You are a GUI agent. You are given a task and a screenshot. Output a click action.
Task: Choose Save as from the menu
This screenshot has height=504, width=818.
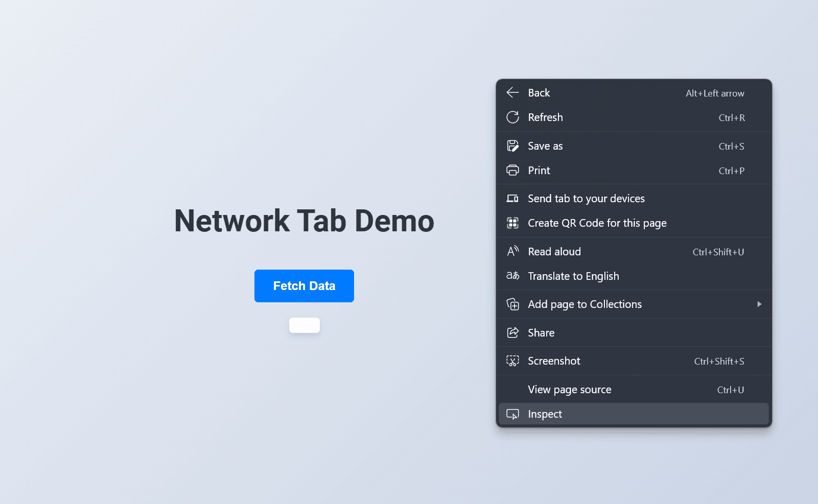coord(545,146)
